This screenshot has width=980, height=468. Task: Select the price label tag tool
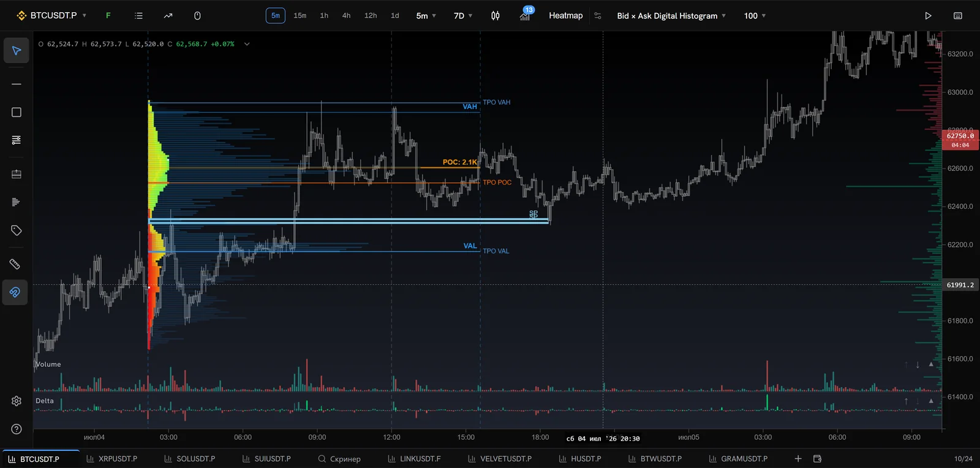pyautogui.click(x=17, y=230)
